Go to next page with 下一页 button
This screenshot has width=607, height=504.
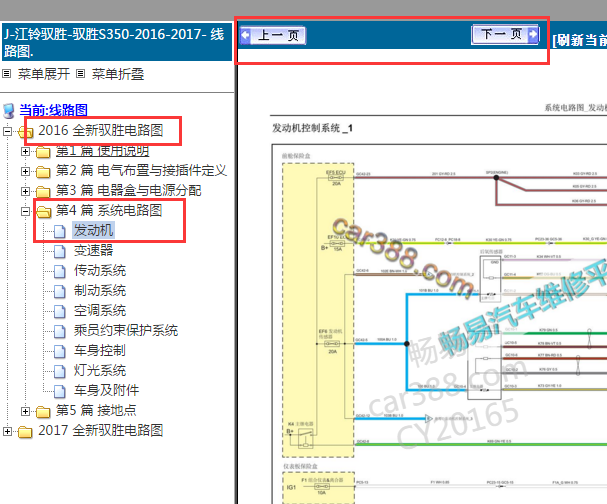[505, 34]
